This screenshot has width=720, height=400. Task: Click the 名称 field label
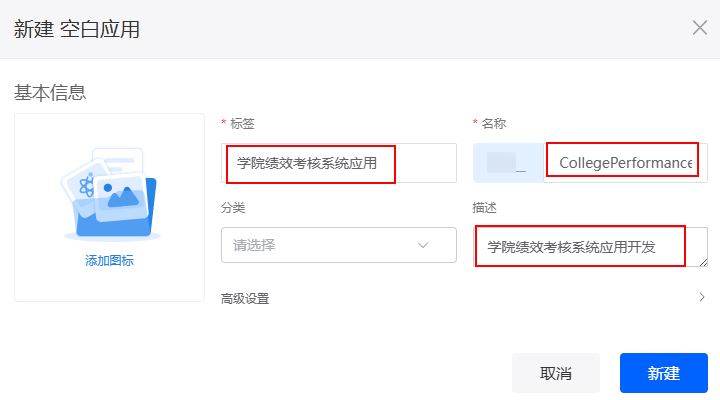pos(494,124)
